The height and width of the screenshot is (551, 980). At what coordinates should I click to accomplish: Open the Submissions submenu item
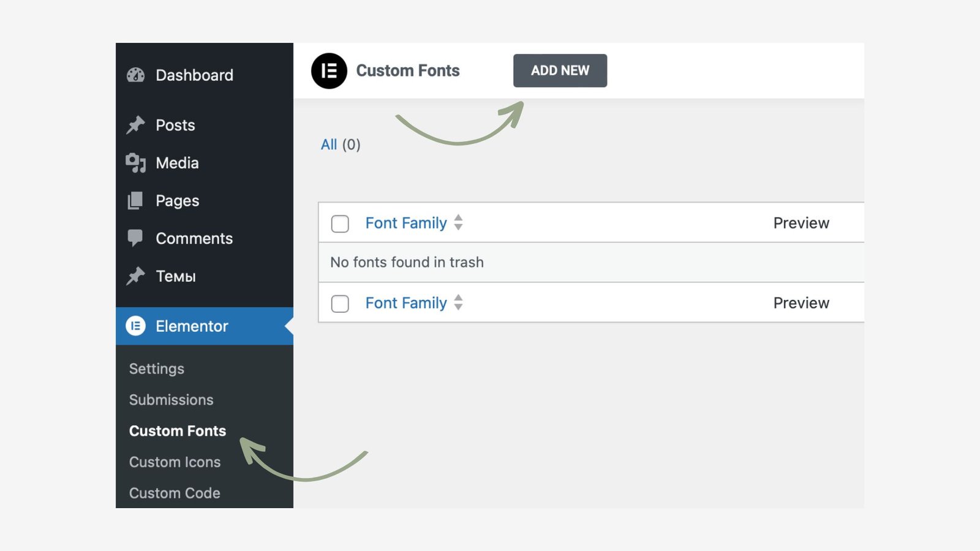[x=171, y=400]
